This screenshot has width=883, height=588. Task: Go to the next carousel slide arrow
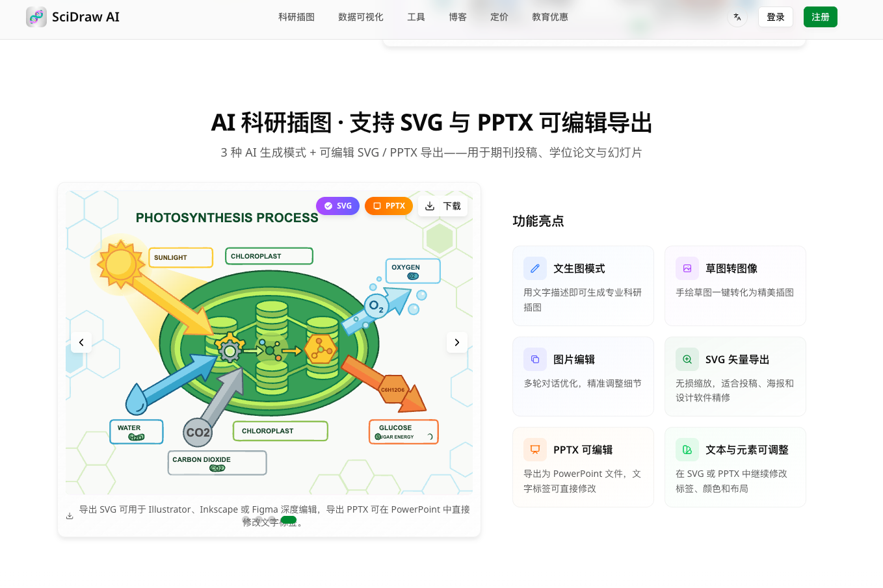tap(457, 342)
